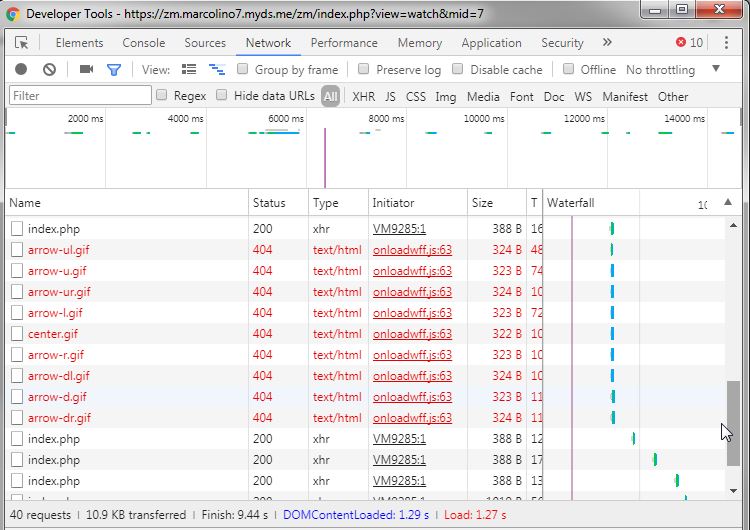Click the file icon of arrow-l.gif

coord(17,313)
